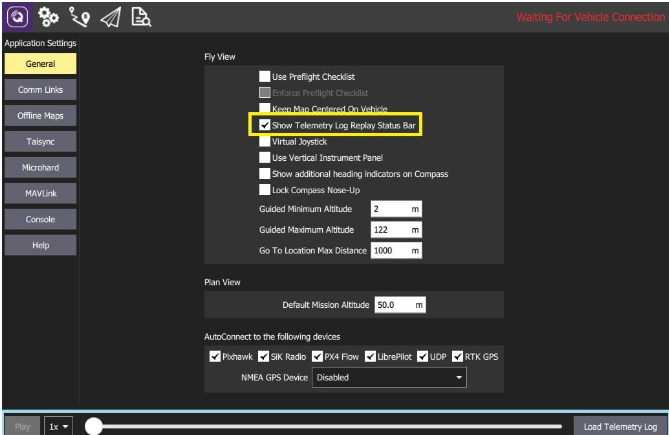Select the Comm Links settings tab
This screenshot has width=669, height=435.
click(x=41, y=90)
